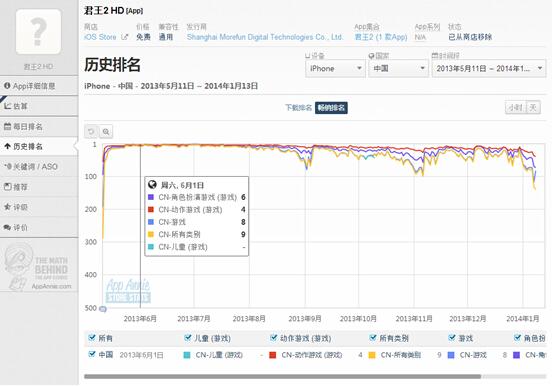Open the 君王2 (1 款App) collection link
Image resolution: width=552 pixels, height=386 pixels.
click(x=381, y=37)
